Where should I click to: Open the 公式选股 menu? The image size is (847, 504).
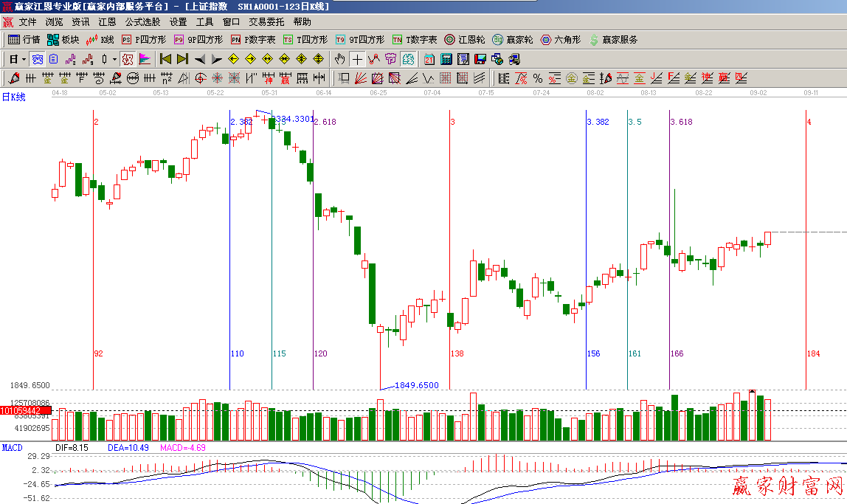tap(142, 22)
